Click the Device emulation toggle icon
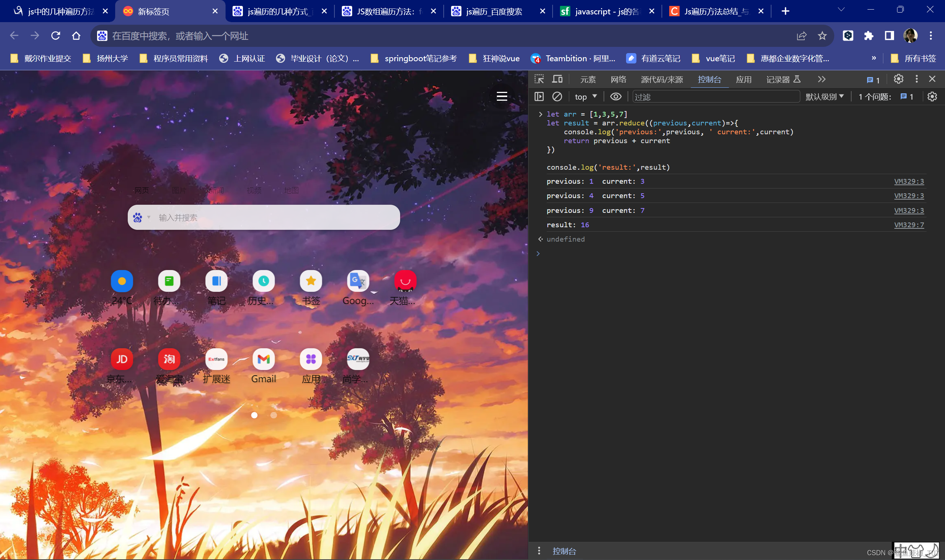 tap(557, 79)
